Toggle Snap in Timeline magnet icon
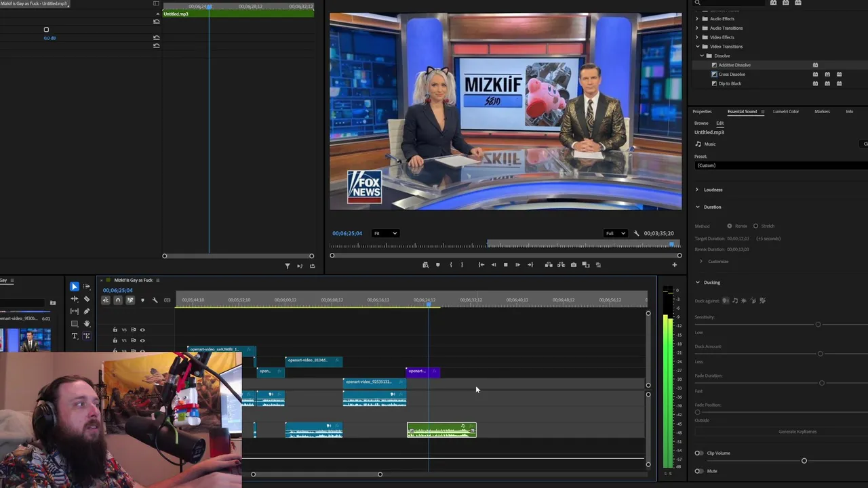 [x=118, y=300]
